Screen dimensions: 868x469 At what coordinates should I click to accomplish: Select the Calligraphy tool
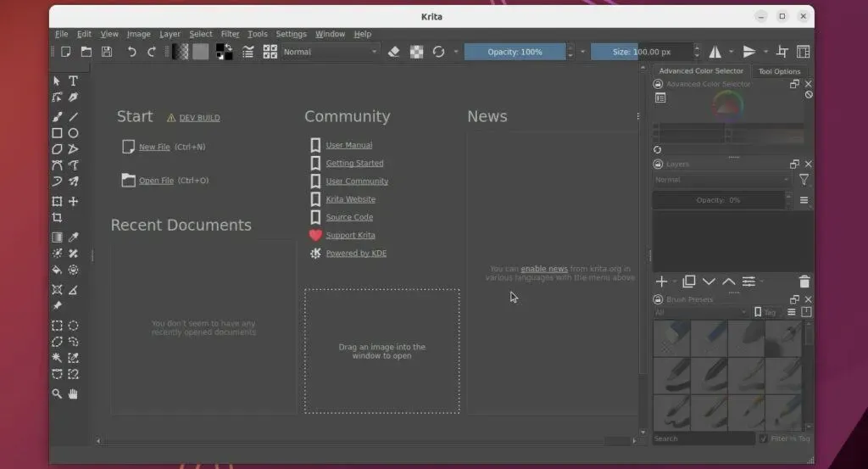73,98
